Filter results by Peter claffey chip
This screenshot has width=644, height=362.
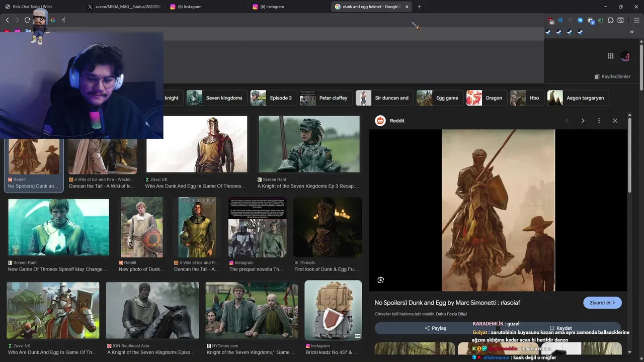pos(326,98)
